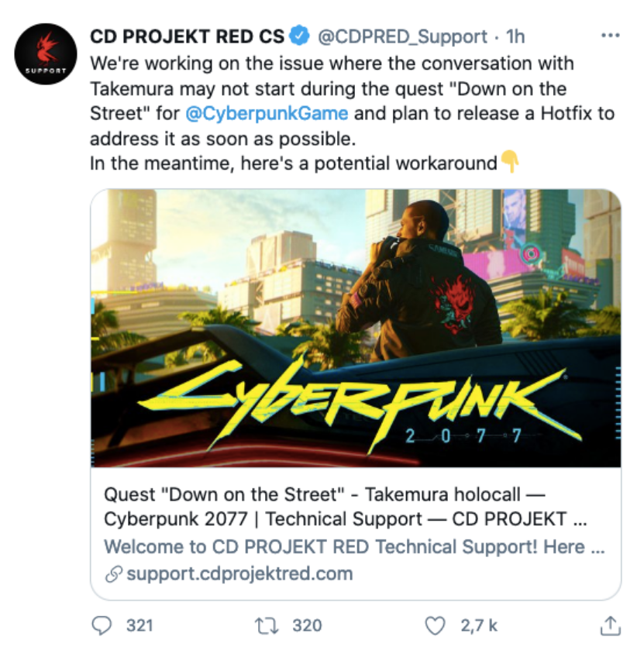
Task: Click the 321 replies count
Action: pos(139,625)
